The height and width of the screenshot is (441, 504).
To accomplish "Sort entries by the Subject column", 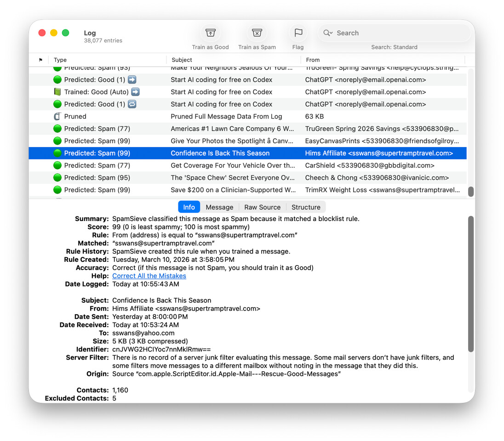I will (x=233, y=60).
